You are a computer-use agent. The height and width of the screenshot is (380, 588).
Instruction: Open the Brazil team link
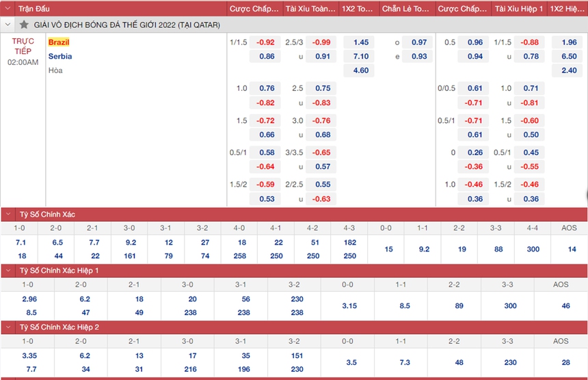click(59, 42)
